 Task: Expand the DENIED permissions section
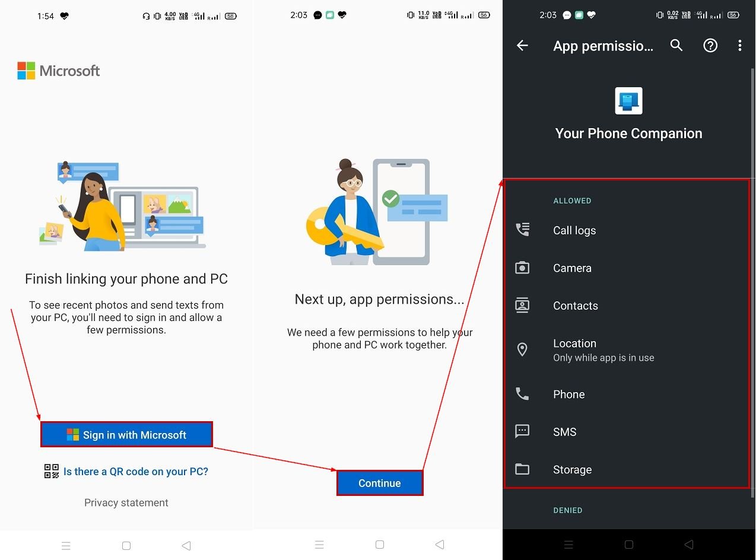568,510
